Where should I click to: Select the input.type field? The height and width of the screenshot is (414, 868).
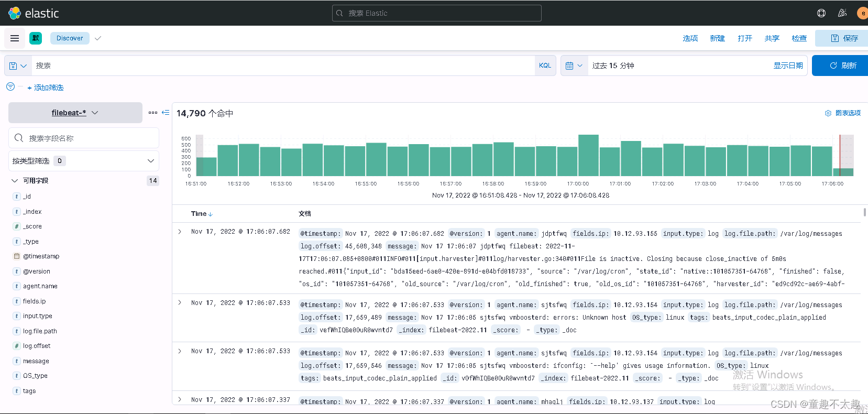[38, 316]
